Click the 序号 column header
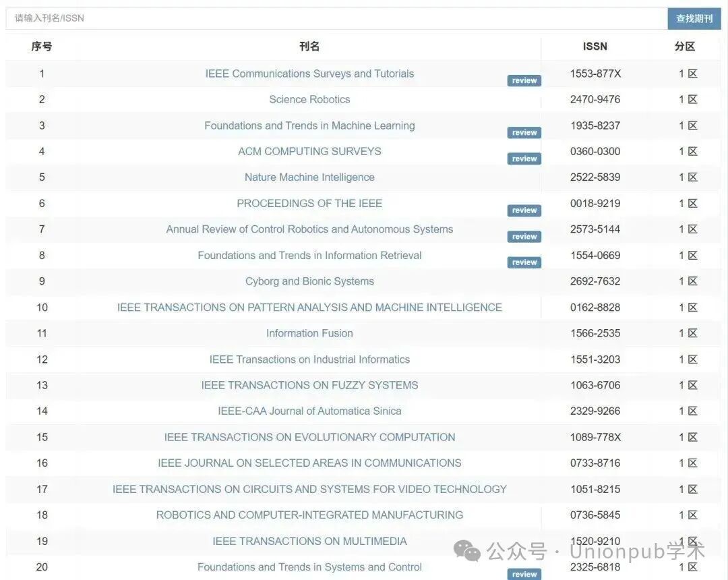Screen dimensions: 728x580 [41, 47]
